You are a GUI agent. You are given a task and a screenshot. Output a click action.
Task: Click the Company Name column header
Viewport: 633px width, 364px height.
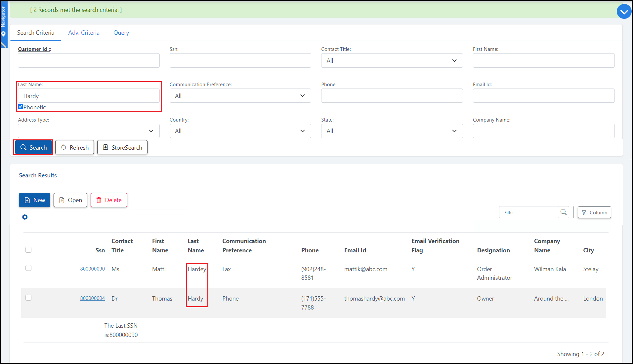(x=547, y=246)
